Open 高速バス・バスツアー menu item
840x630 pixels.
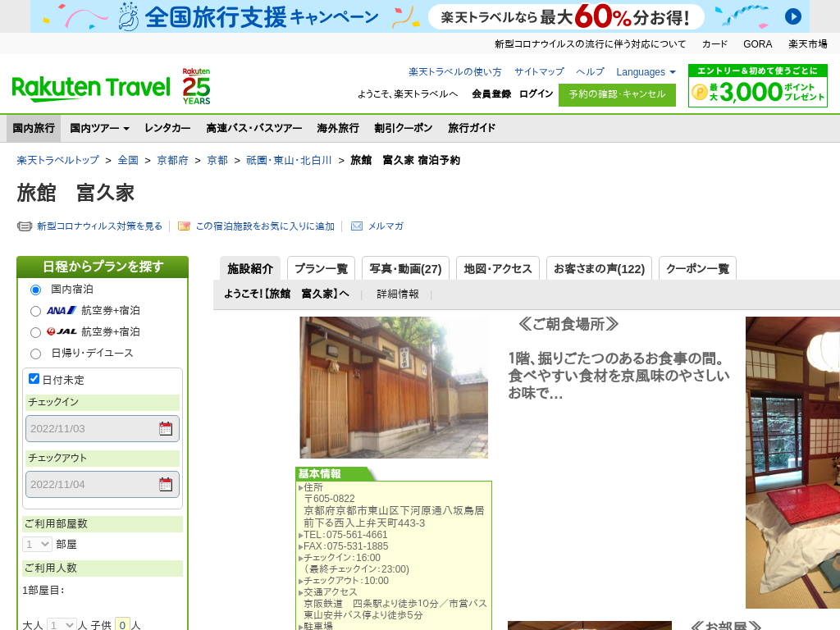tap(254, 128)
